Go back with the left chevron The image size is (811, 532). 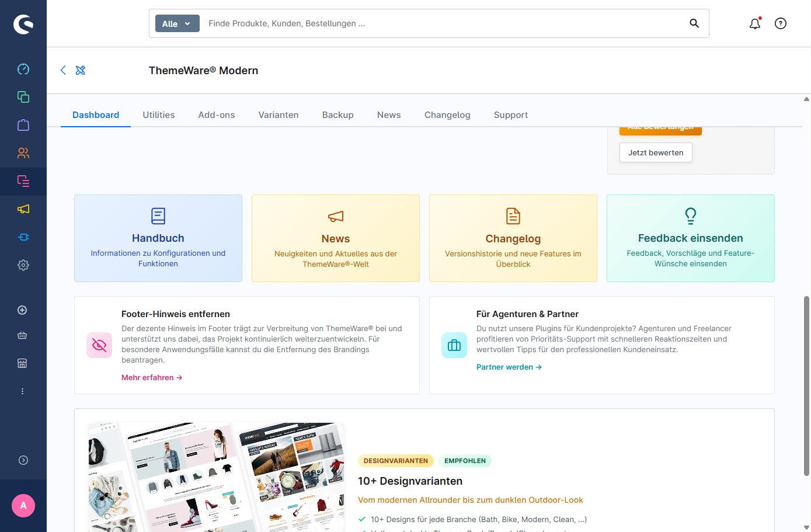(63, 70)
